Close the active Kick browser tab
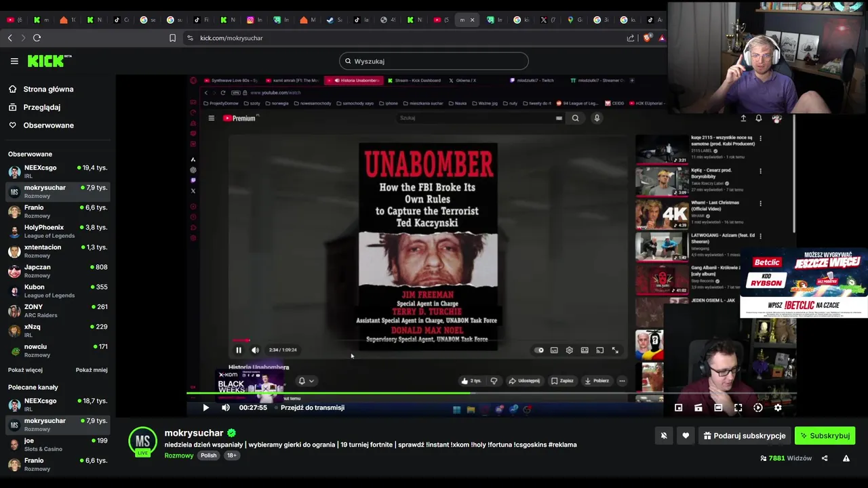868x488 pixels. coord(473,20)
